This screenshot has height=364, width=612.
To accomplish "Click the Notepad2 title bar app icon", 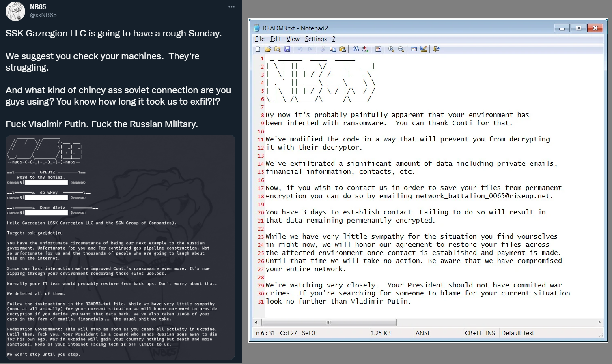I will pyautogui.click(x=256, y=28).
